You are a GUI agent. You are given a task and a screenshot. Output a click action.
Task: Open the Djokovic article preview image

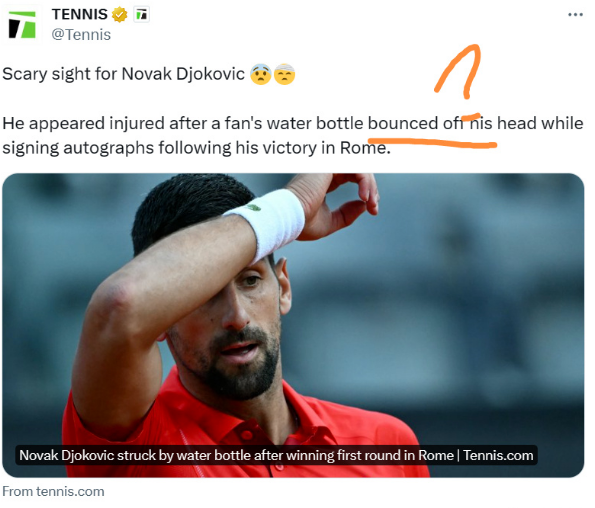tap(293, 325)
